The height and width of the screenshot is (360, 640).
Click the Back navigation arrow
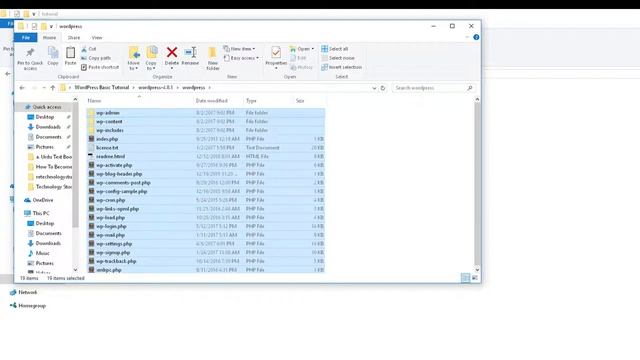22,88
